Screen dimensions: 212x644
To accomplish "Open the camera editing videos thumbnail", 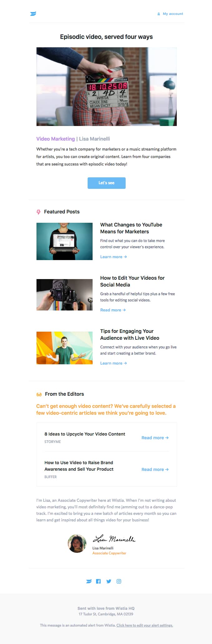I will pyautogui.click(x=65, y=295).
